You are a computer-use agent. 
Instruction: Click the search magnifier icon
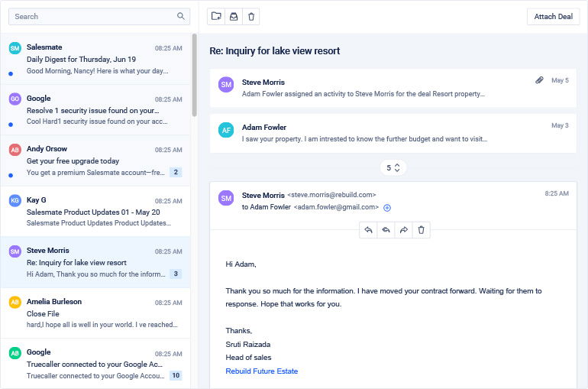click(x=181, y=16)
